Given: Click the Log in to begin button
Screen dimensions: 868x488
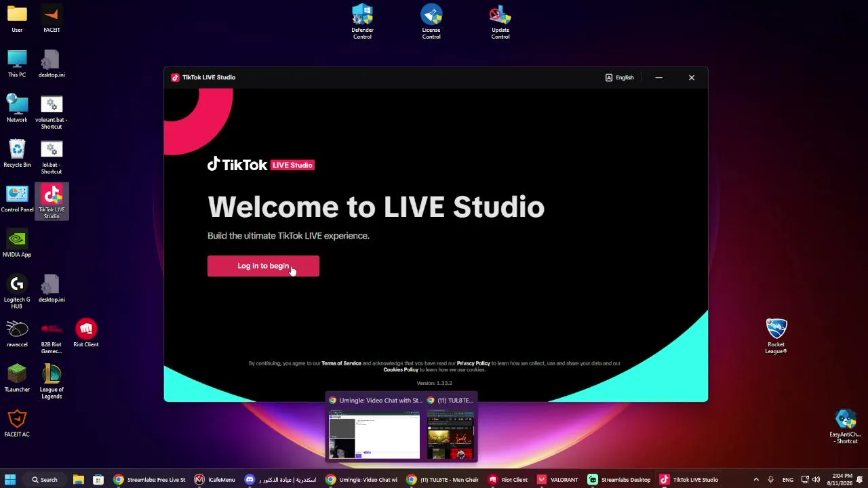Looking at the screenshot, I should pos(263,266).
